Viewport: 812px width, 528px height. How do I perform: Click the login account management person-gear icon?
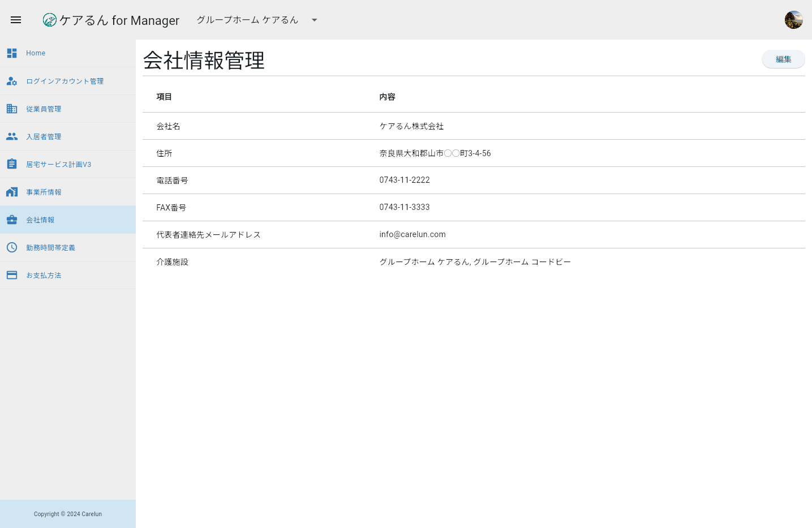pyautogui.click(x=12, y=81)
